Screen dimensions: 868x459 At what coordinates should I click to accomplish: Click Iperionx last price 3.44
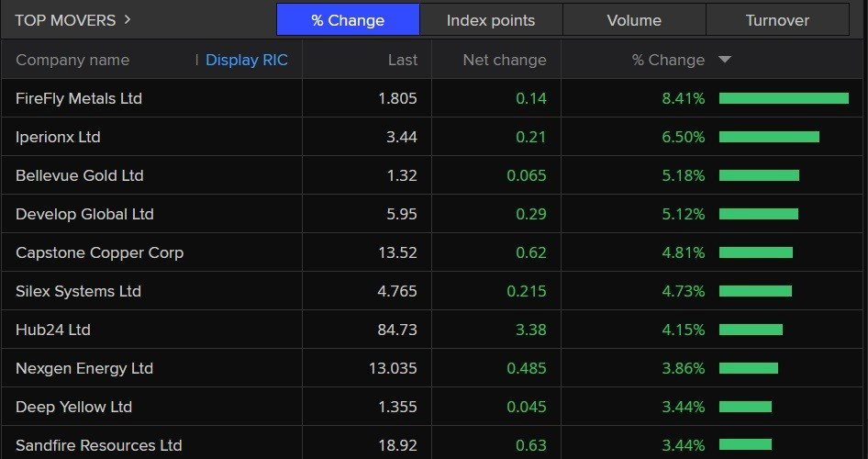coord(401,137)
